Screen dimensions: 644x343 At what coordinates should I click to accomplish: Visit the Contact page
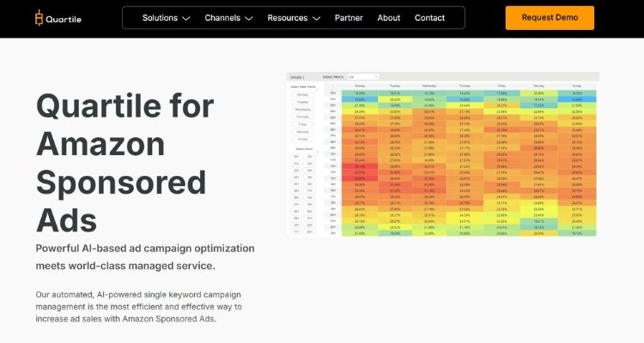[429, 18]
